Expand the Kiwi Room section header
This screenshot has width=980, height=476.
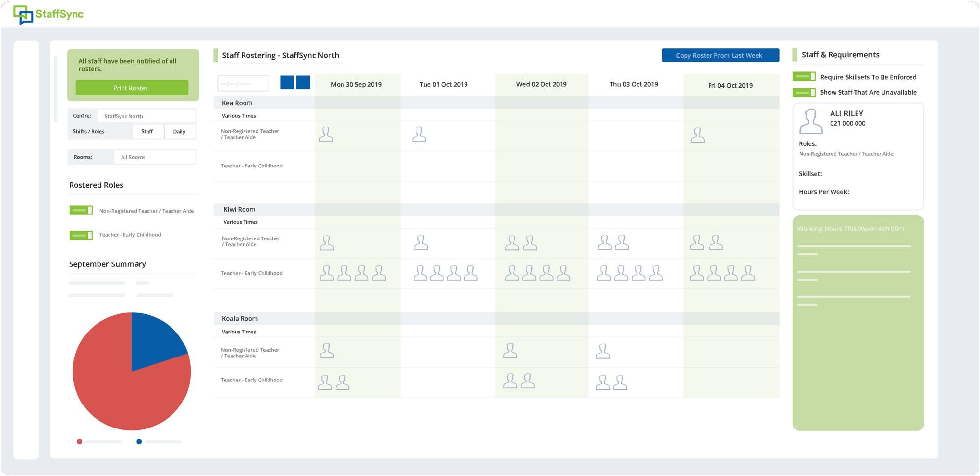pos(239,210)
